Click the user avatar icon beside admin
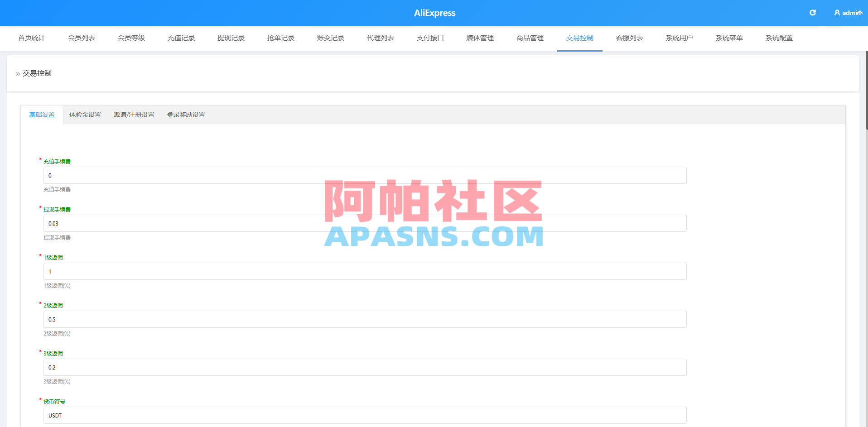868x427 pixels. pos(837,13)
